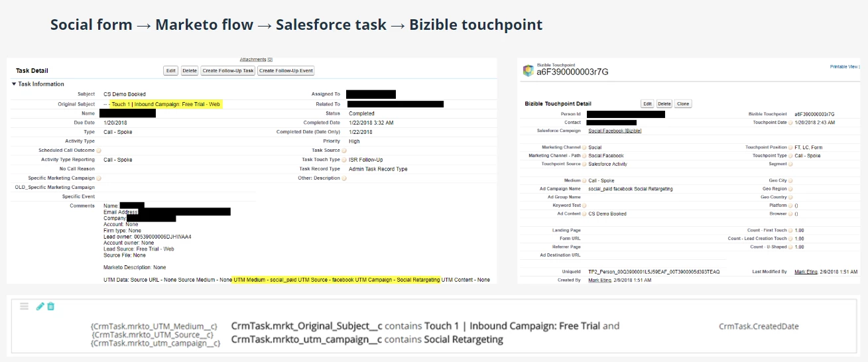This screenshot has width=868, height=362.
Task: Click UniqueId value TP2_Person
Action: (654, 272)
